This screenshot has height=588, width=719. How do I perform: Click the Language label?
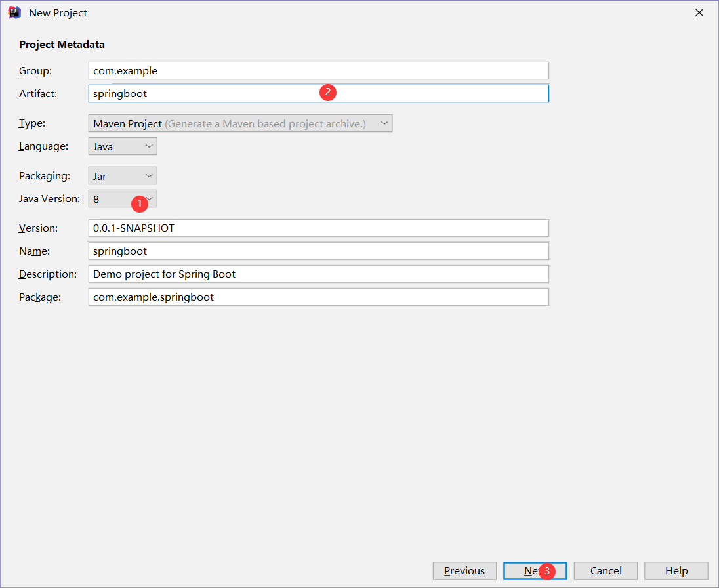click(x=43, y=146)
